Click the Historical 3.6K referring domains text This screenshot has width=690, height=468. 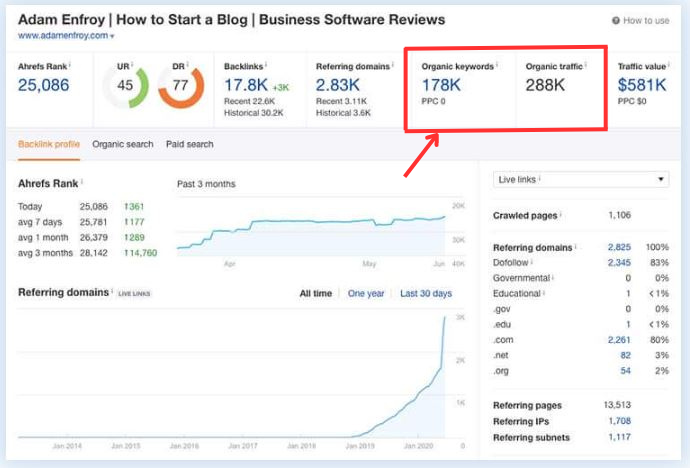[x=343, y=113]
